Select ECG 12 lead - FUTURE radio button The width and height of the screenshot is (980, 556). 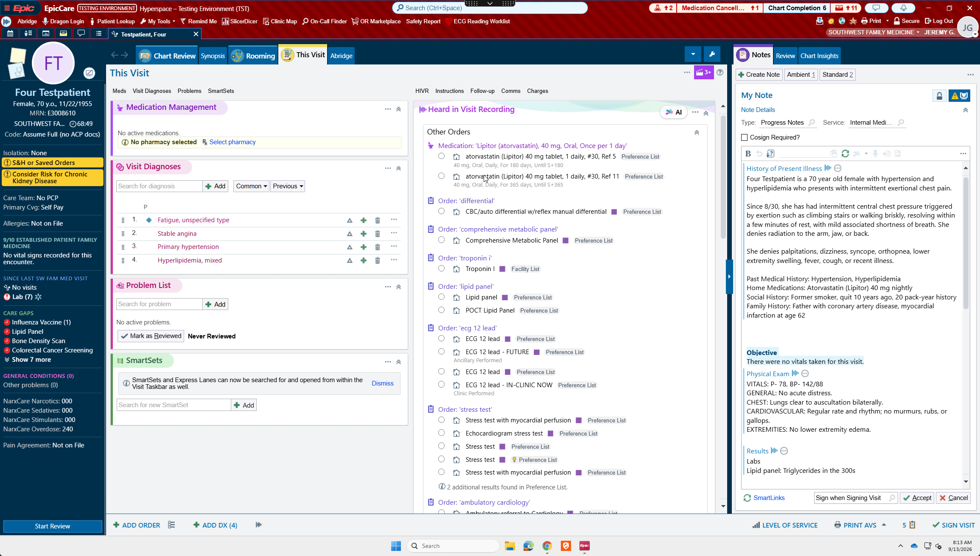441,352
